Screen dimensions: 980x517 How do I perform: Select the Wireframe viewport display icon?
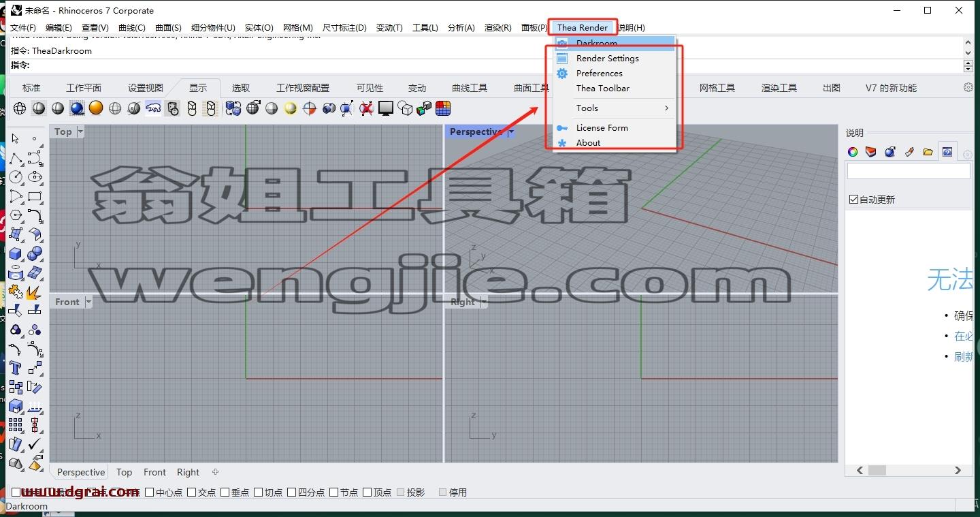20,108
